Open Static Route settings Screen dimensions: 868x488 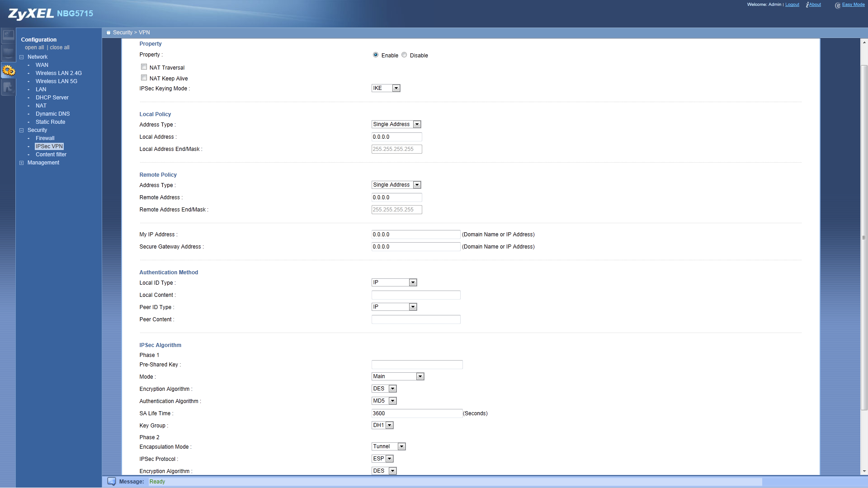coord(50,122)
